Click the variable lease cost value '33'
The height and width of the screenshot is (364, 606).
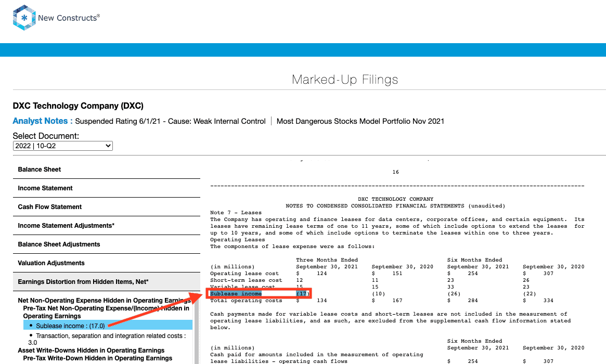tap(450, 287)
